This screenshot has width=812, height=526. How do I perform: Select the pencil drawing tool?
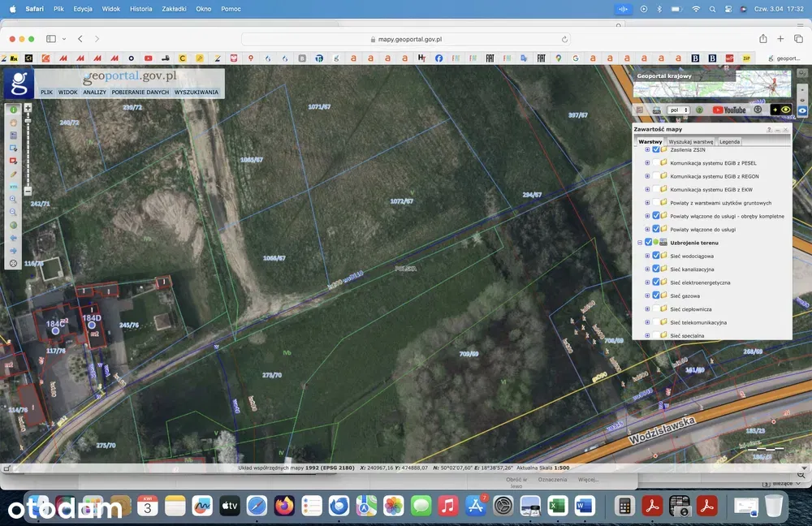click(x=14, y=175)
